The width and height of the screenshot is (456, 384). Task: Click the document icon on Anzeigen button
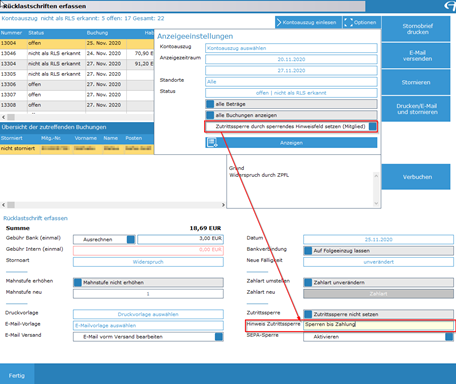click(x=212, y=143)
